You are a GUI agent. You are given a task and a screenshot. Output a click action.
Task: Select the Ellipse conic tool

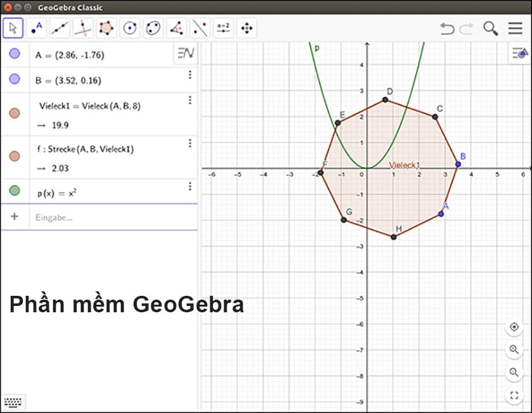pyautogui.click(x=153, y=28)
